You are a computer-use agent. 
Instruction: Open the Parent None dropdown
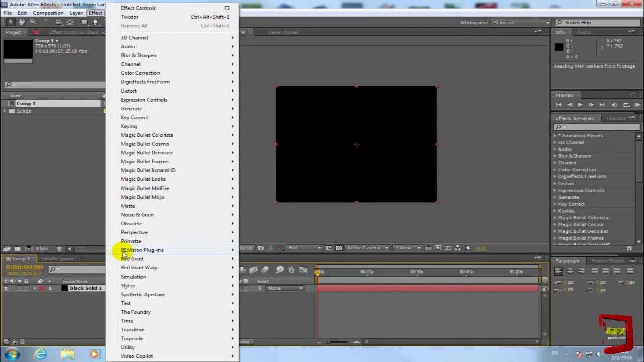(285, 288)
